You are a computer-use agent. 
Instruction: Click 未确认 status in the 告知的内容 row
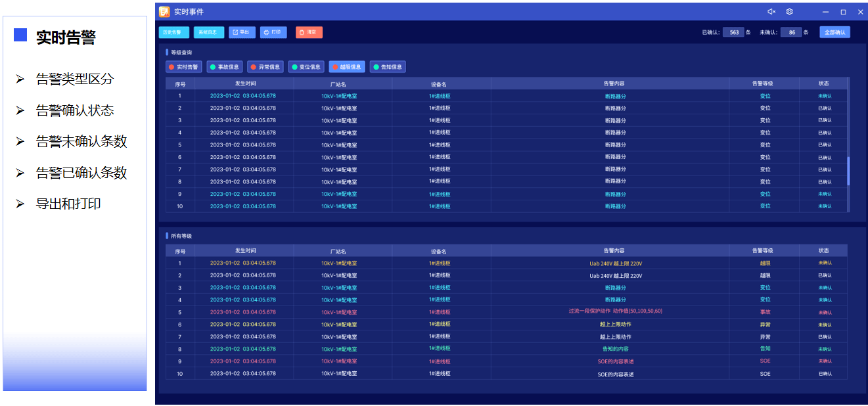point(825,349)
